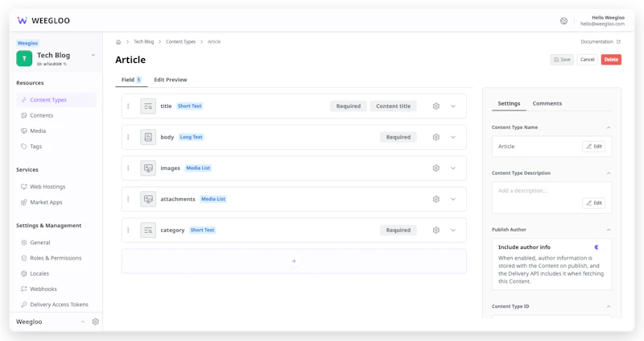This screenshot has width=644, height=341.
Task: Select the Settings tab in side panel
Action: 509,104
